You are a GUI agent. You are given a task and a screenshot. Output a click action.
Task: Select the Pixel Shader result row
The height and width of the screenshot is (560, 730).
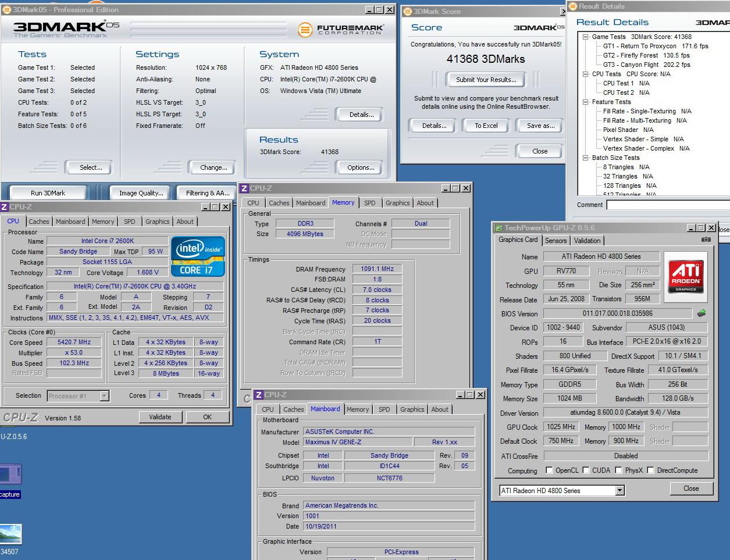point(628,130)
